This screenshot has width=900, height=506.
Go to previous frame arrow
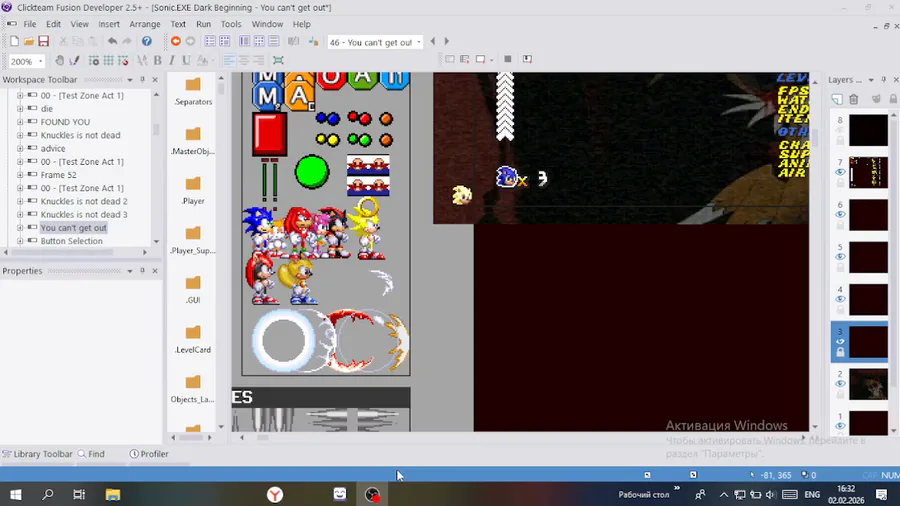(x=433, y=41)
